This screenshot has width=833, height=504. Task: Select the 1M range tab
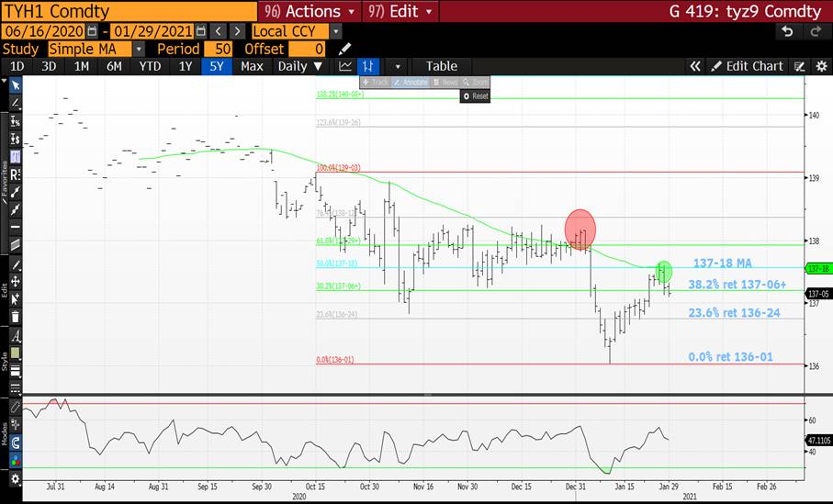82,66
